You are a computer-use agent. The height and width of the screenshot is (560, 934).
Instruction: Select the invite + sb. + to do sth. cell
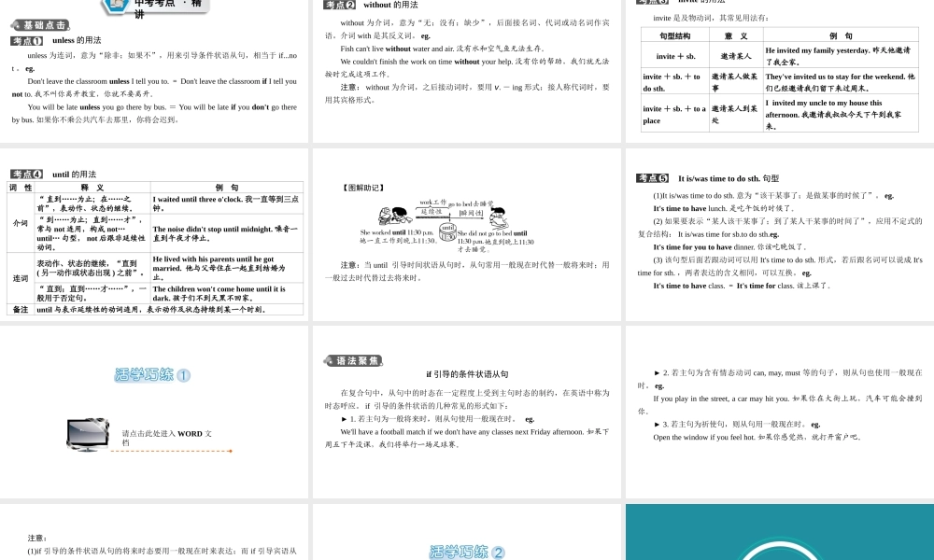[x=675, y=82]
